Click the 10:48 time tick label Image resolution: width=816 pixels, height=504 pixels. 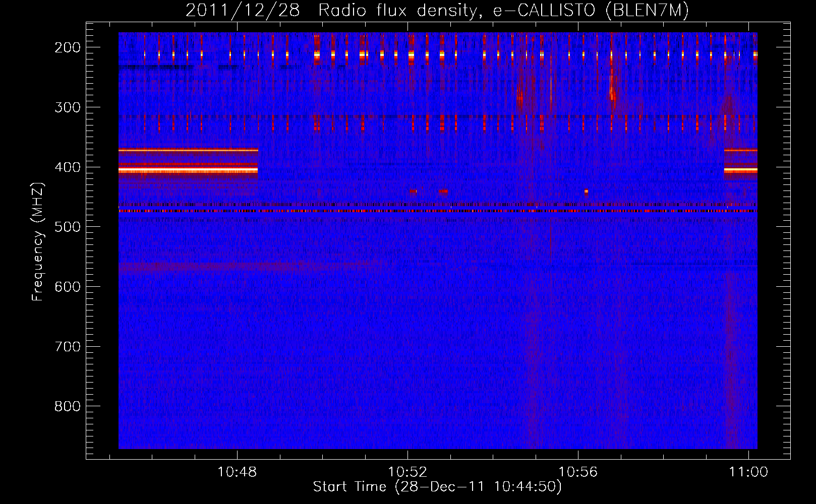[237, 472]
